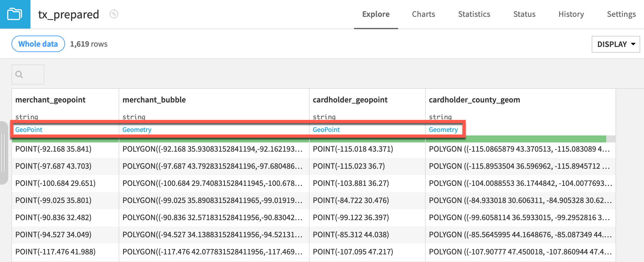644x262 pixels.
Task: Select cell POINT(-115.018 43.371)
Action: [x=367, y=149]
